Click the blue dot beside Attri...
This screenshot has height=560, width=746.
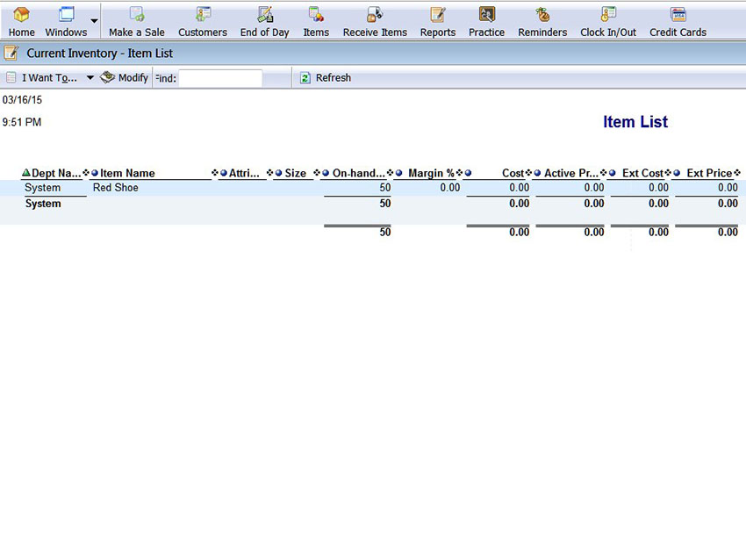pyautogui.click(x=224, y=173)
